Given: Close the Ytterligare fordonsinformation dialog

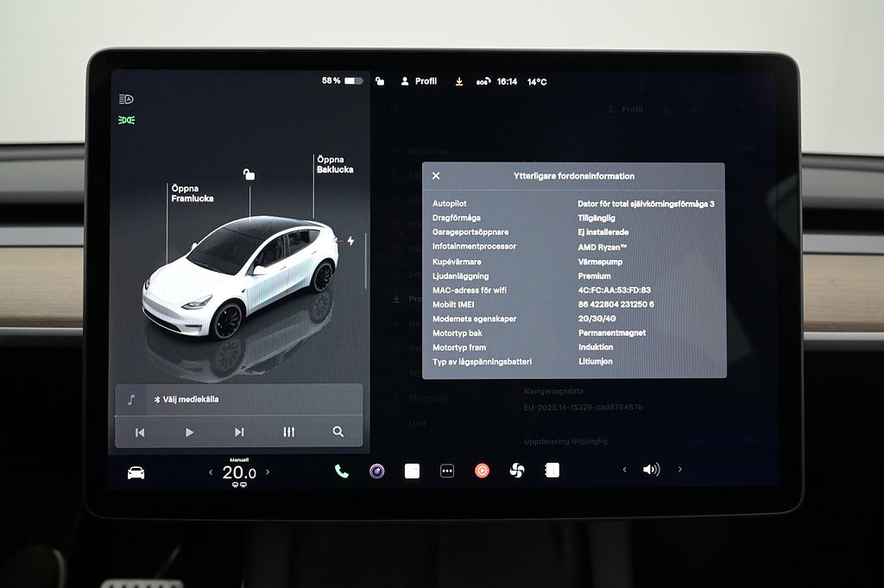Looking at the screenshot, I should (436, 176).
